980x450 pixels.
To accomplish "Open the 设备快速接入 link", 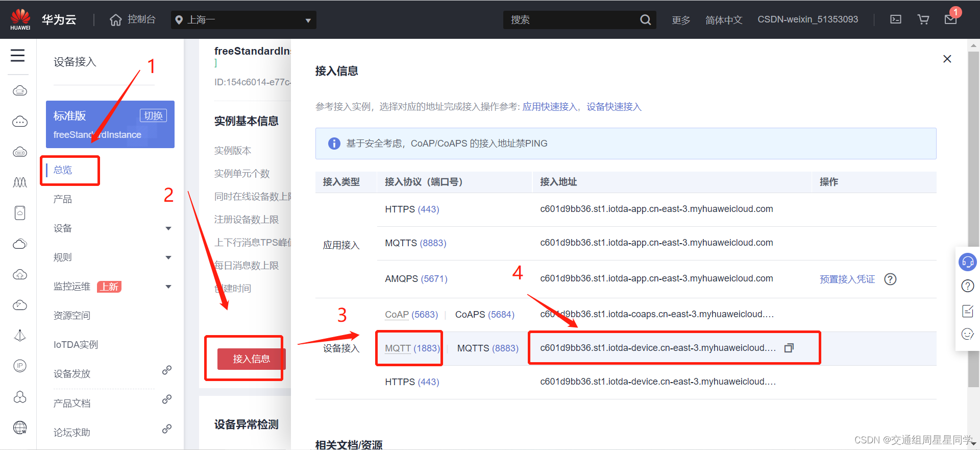I will [x=614, y=107].
